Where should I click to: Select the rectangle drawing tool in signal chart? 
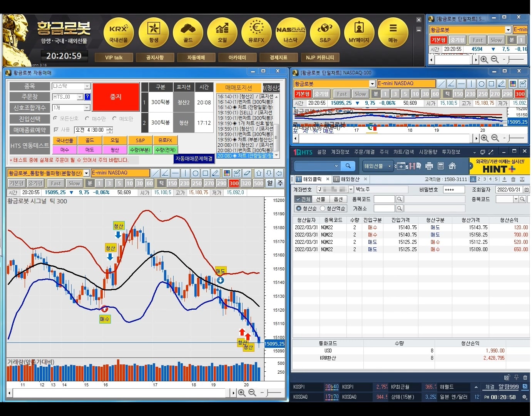click(205, 173)
